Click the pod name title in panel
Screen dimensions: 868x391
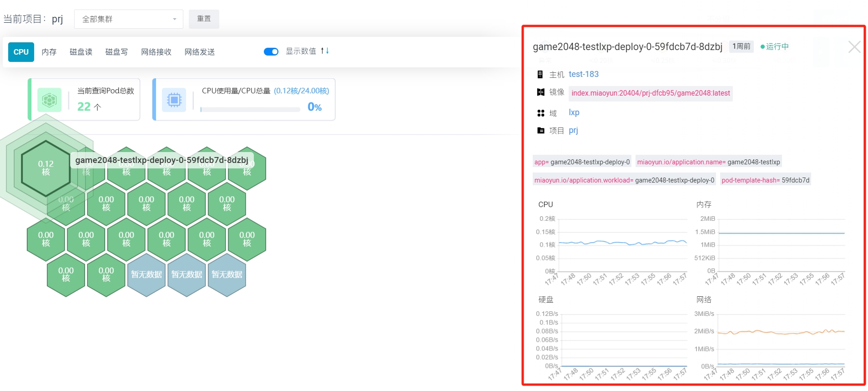click(627, 46)
